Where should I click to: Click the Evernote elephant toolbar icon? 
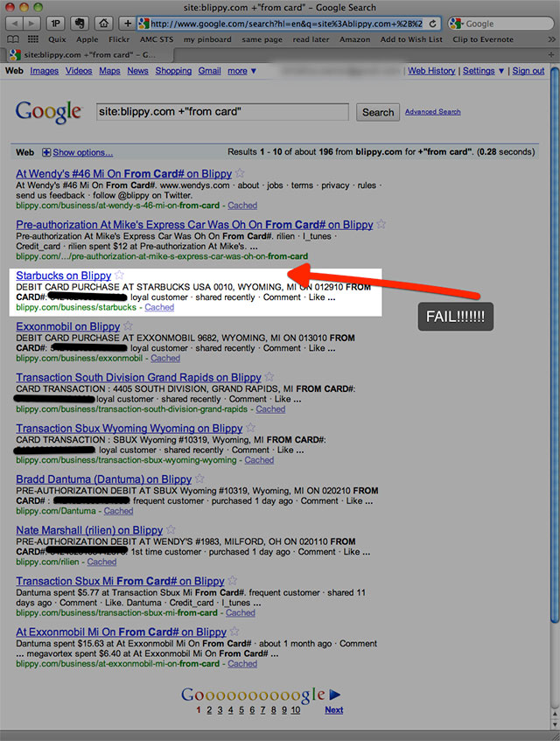[x=80, y=23]
